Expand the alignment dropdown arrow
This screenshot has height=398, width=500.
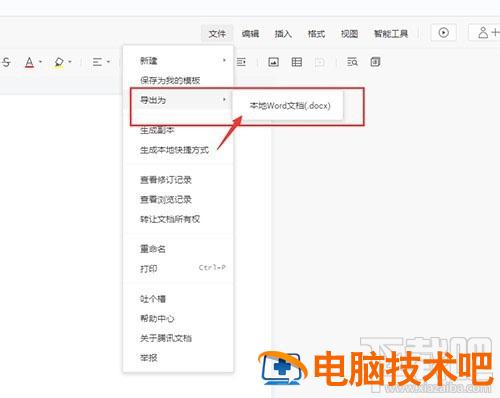click(x=108, y=62)
